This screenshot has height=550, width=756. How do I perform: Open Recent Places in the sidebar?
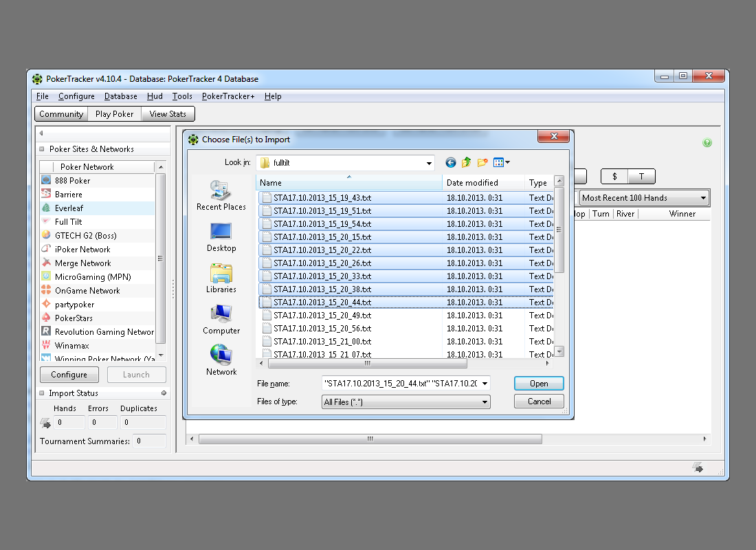221,195
